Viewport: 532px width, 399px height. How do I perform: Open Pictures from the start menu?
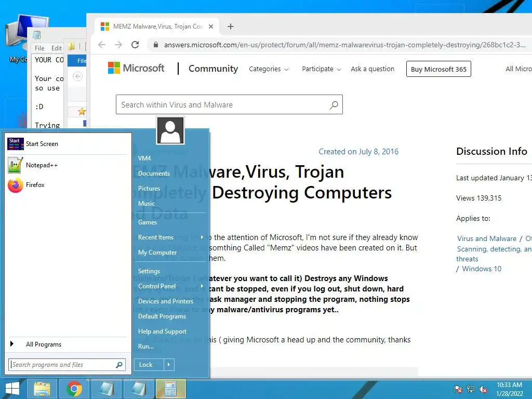[x=149, y=188]
